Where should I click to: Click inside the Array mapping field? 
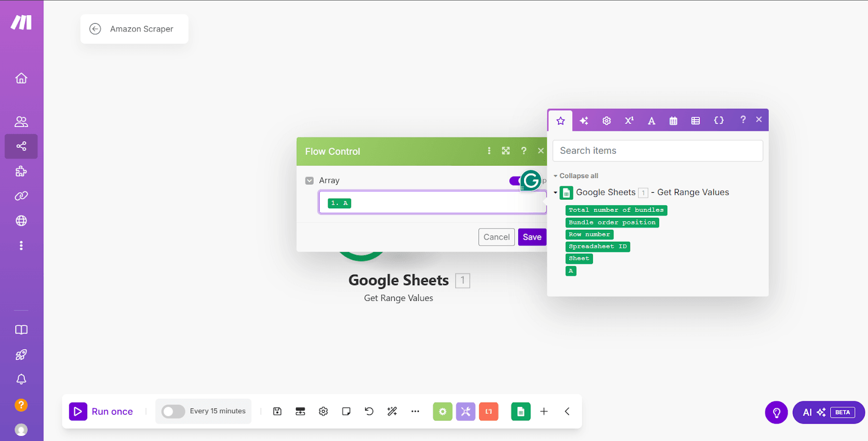coord(432,203)
